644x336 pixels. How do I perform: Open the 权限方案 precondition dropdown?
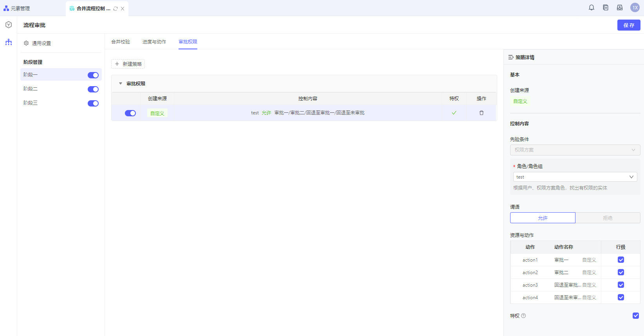pyautogui.click(x=575, y=150)
